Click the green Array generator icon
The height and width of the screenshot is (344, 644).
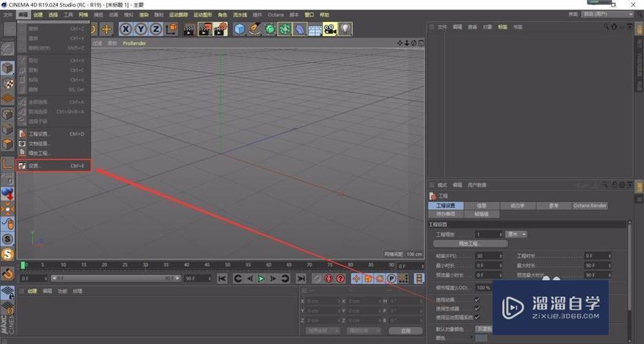click(x=285, y=29)
